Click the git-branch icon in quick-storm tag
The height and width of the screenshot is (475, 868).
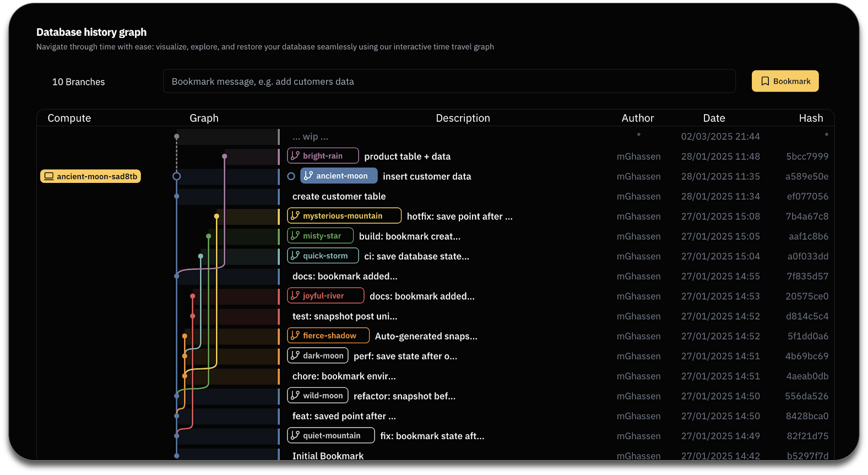[295, 256]
